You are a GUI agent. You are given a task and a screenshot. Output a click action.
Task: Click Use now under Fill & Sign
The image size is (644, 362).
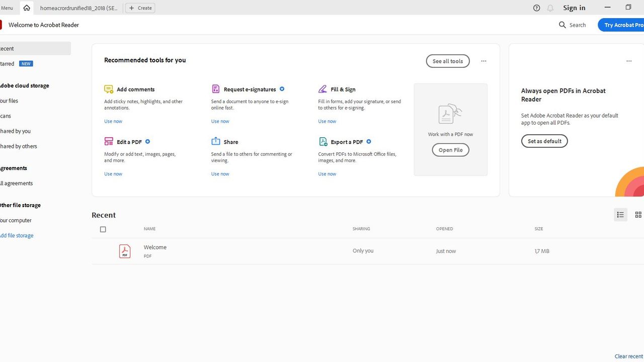(x=327, y=121)
